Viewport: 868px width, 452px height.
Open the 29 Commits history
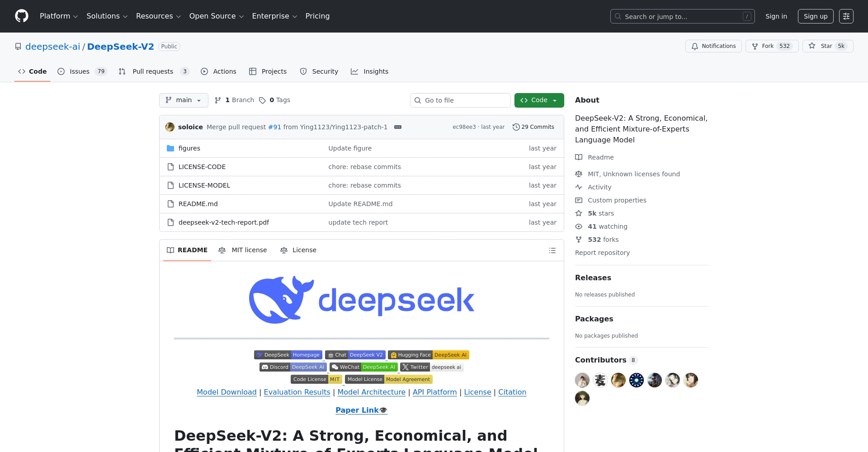tap(533, 127)
